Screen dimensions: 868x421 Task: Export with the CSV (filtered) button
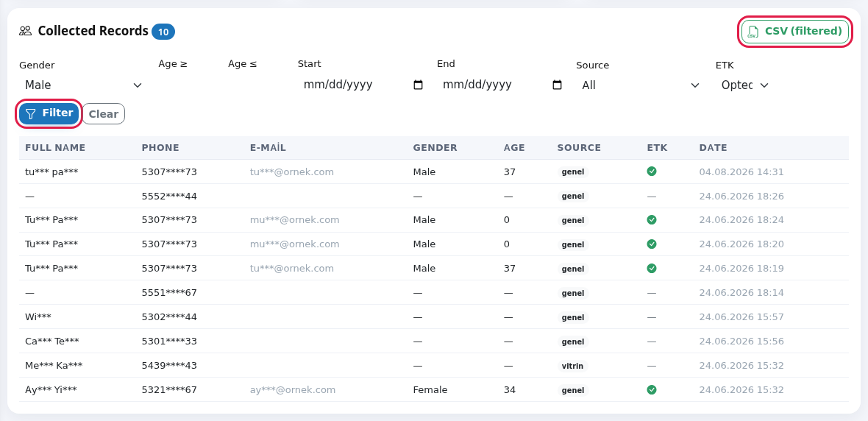click(795, 32)
